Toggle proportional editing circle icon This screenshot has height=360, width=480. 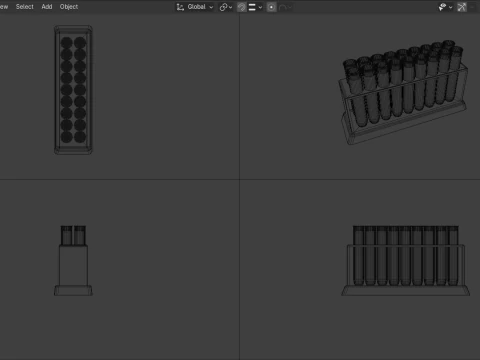point(271,7)
